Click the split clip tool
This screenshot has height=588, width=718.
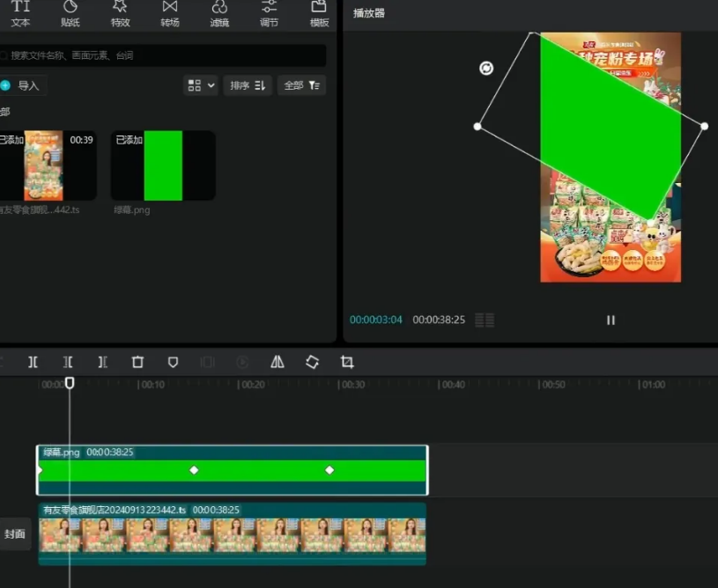[33, 363]
